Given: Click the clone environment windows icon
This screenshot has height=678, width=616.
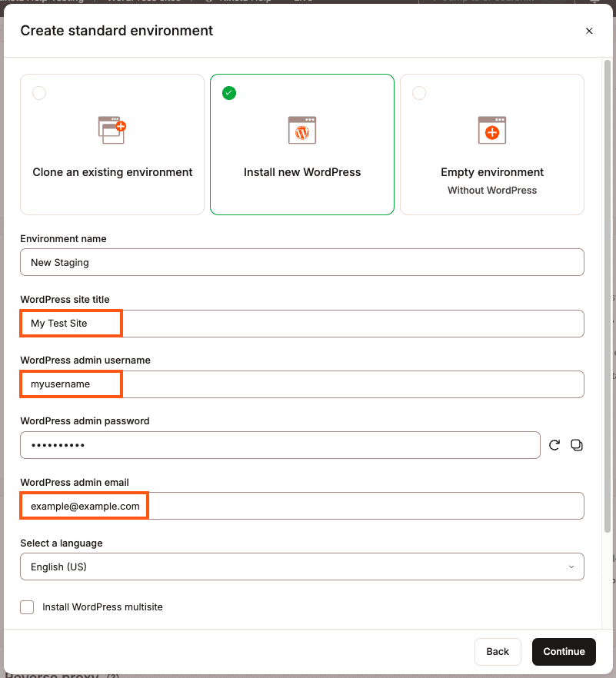Looking at the screenshot, I should click(112, 130).
